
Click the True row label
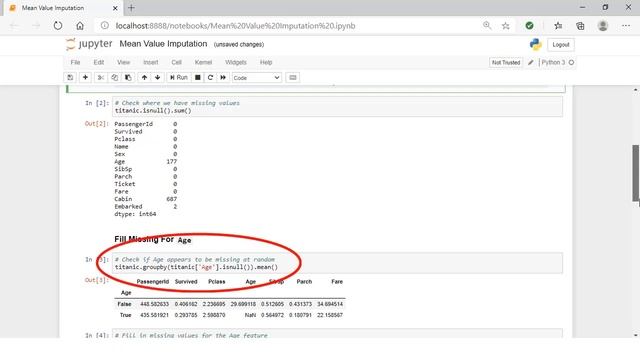click(125, 315)
